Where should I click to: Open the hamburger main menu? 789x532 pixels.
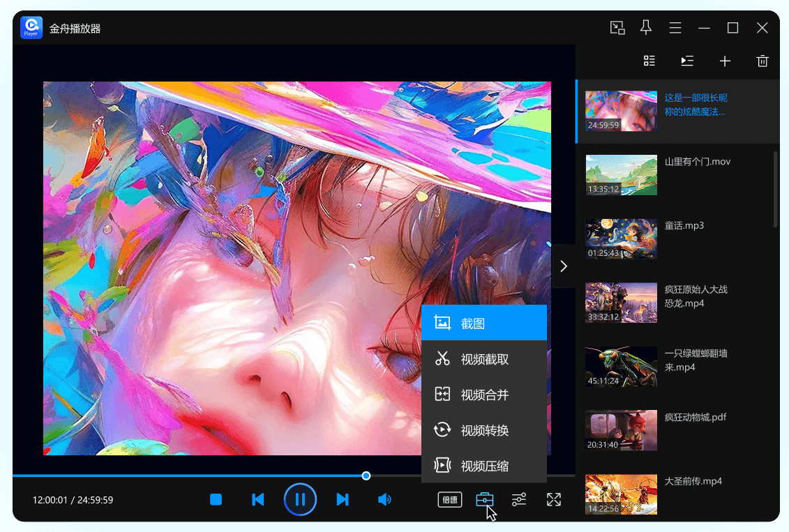pos(675,28)
